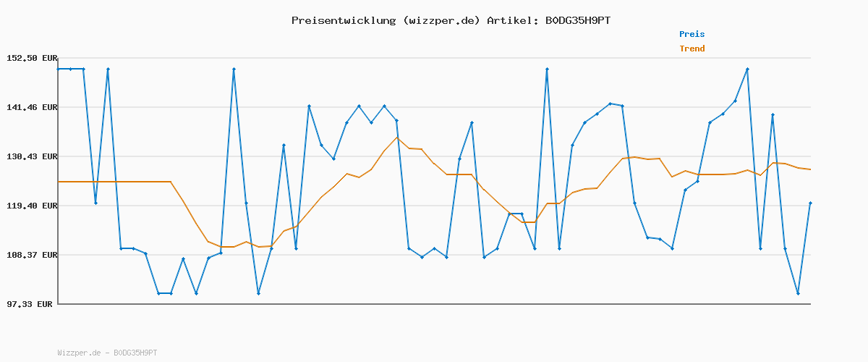
Task: Click the Artikel word in the chart title
Action: 510,20
